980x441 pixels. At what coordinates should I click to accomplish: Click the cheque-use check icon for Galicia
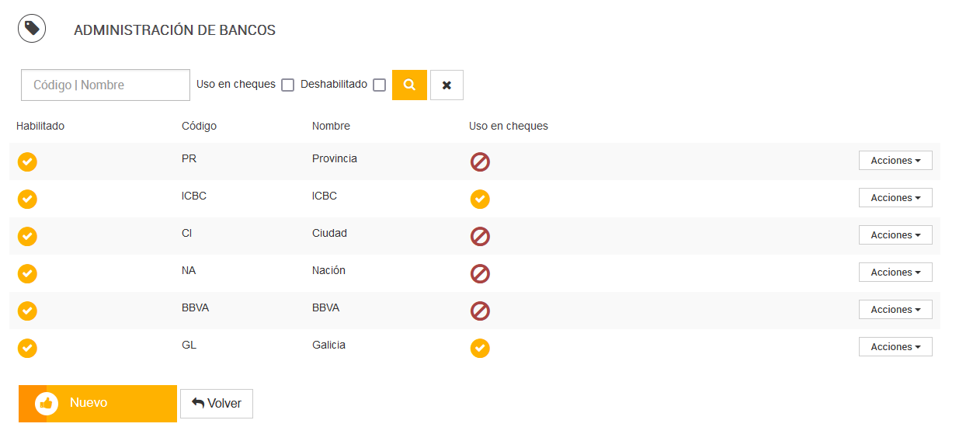point(480,348)
